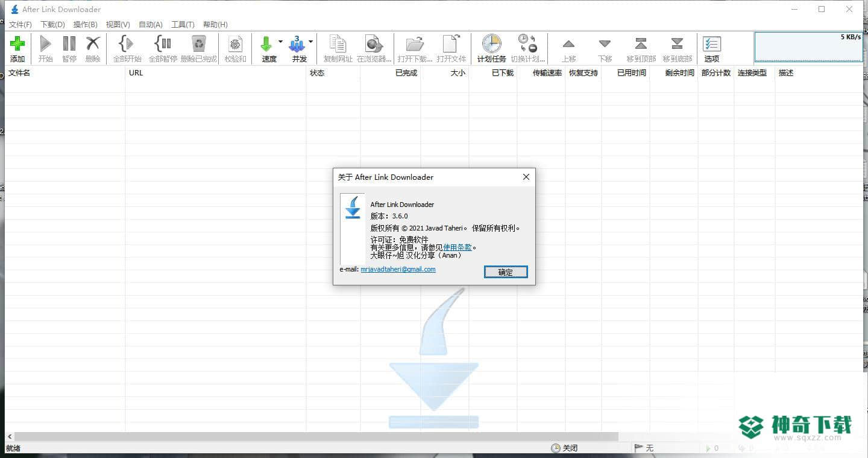Image resolution: width=868 pixels, height=458 pixels.
Task: Click the green plus 添加 icon
Action: pyautogui.click(x=17, y=43)
